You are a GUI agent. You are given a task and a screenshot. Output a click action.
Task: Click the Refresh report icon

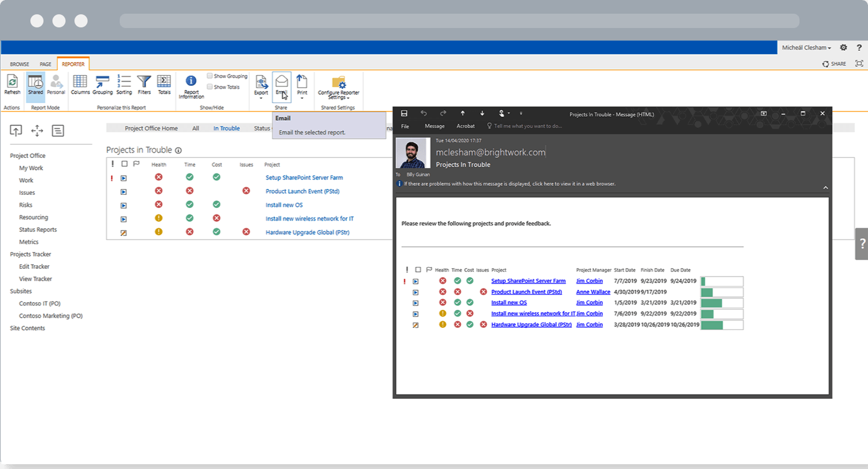click(x=12, y=84)
